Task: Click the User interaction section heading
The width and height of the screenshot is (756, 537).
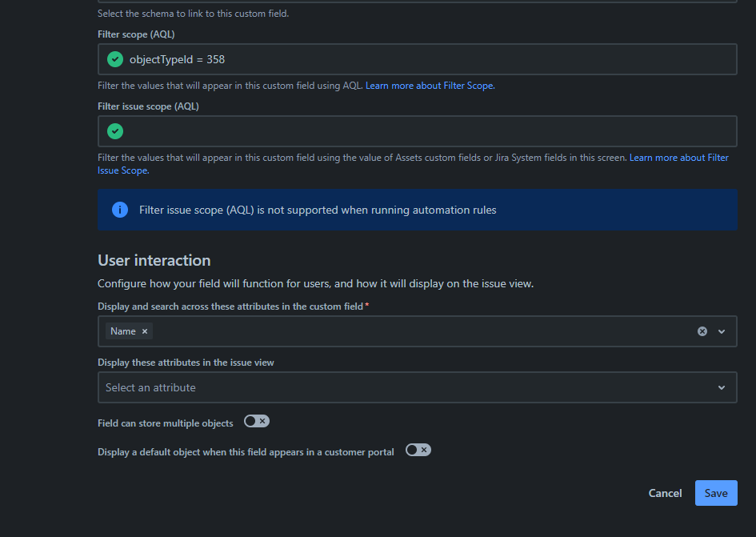Action: click(154, 261)
